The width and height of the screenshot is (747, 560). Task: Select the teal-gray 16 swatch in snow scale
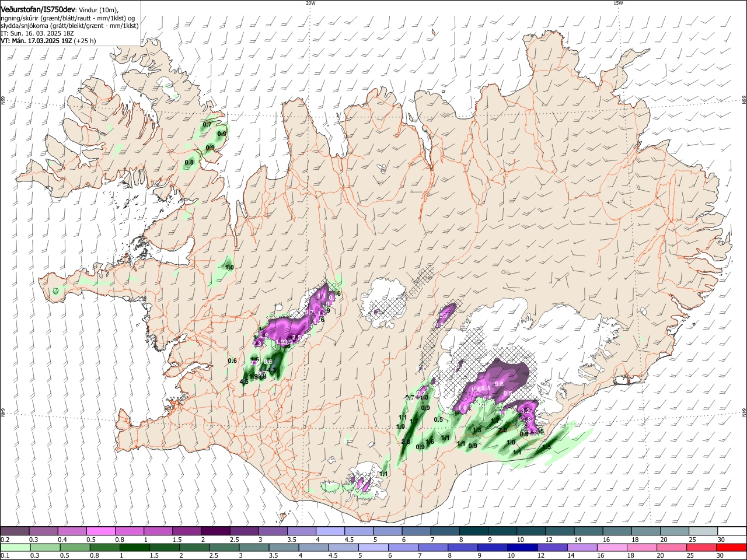[x=617, y=531]
